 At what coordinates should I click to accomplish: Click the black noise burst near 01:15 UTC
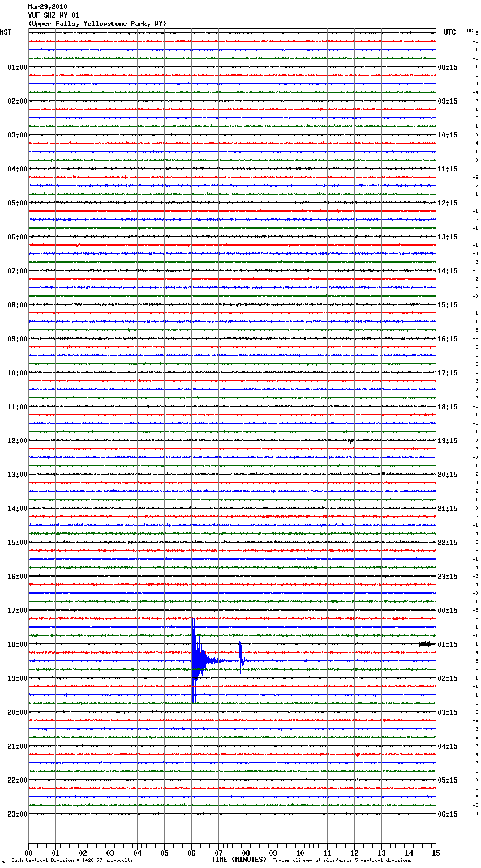[427, 643]
